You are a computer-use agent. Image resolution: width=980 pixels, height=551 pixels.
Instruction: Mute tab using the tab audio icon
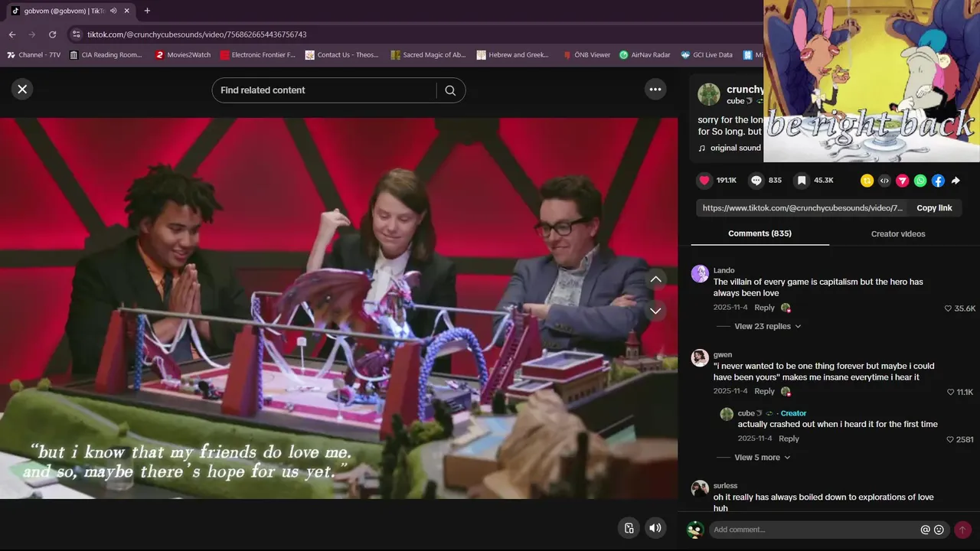point(113,11)
